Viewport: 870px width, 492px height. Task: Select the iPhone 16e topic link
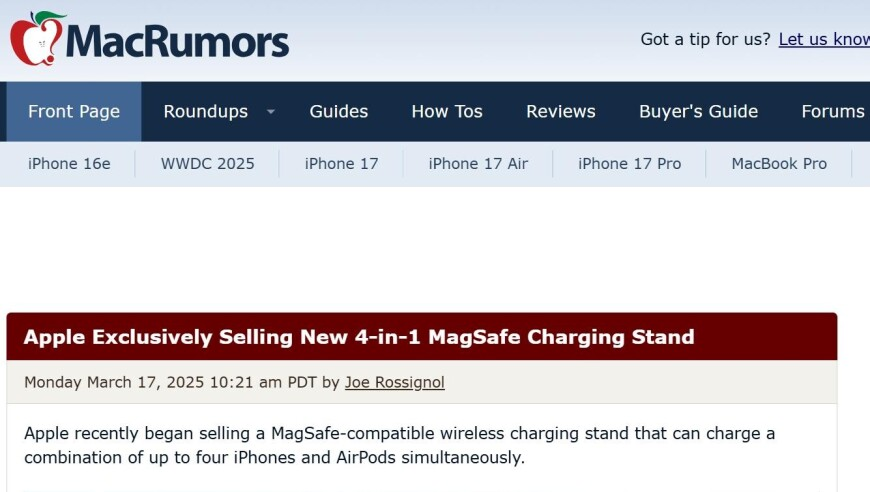(x=69, y=164)
